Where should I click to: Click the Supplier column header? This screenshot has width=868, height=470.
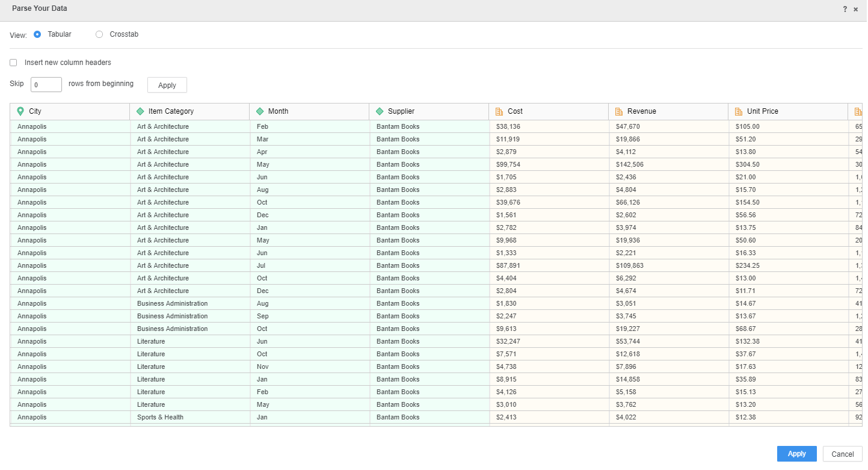tap(401, 111)
